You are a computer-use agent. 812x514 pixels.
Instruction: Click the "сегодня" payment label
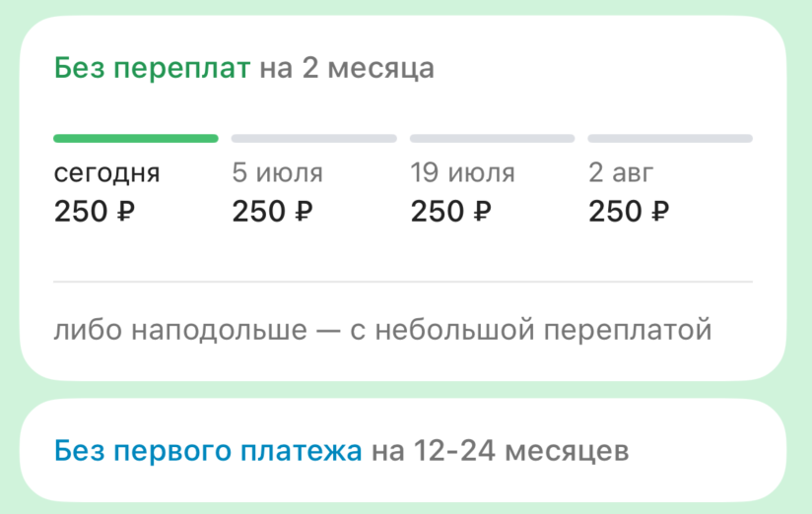pyautogui.click(x=106, y=174)
